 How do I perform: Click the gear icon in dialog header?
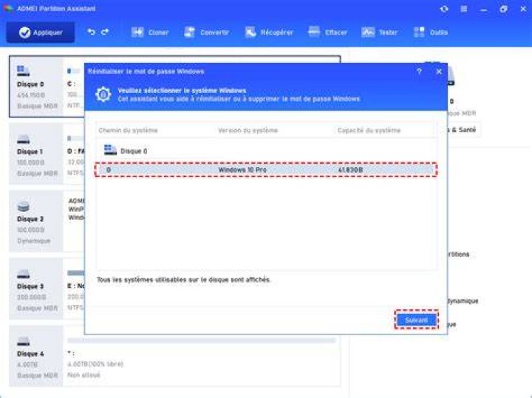click(x=103, y=95)
